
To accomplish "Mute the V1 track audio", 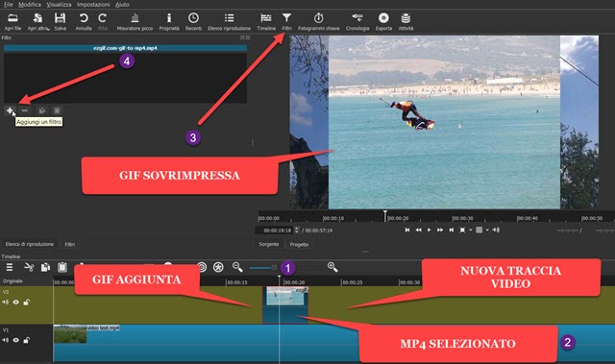I will [5, 340].
